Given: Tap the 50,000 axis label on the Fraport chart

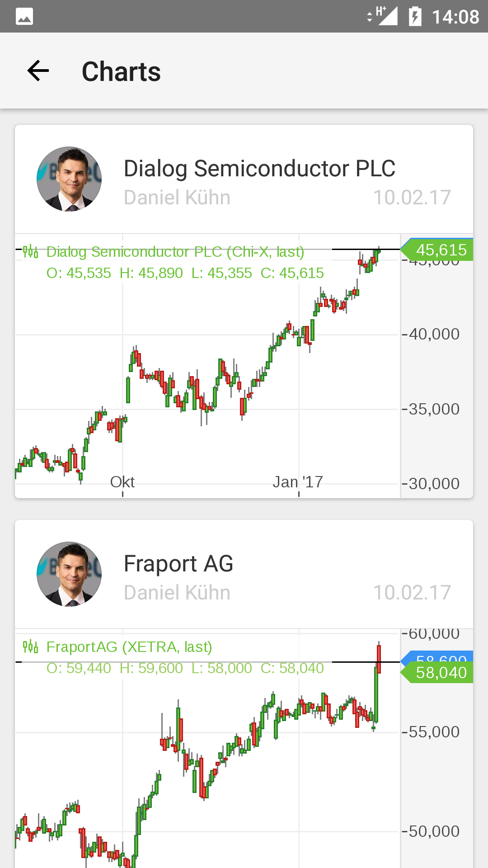Looking at the screenshot, I should 434,831.
